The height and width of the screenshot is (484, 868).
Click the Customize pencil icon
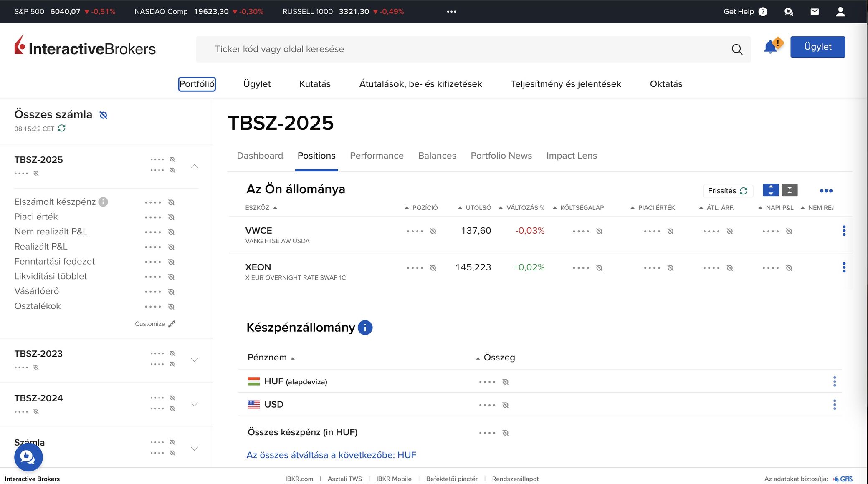[x=172, y=324]
